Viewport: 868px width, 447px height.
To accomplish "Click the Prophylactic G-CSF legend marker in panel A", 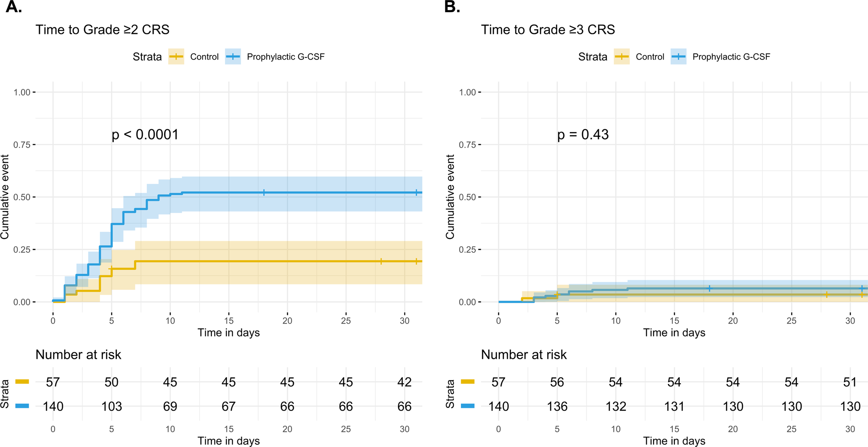I will (233, 56).
